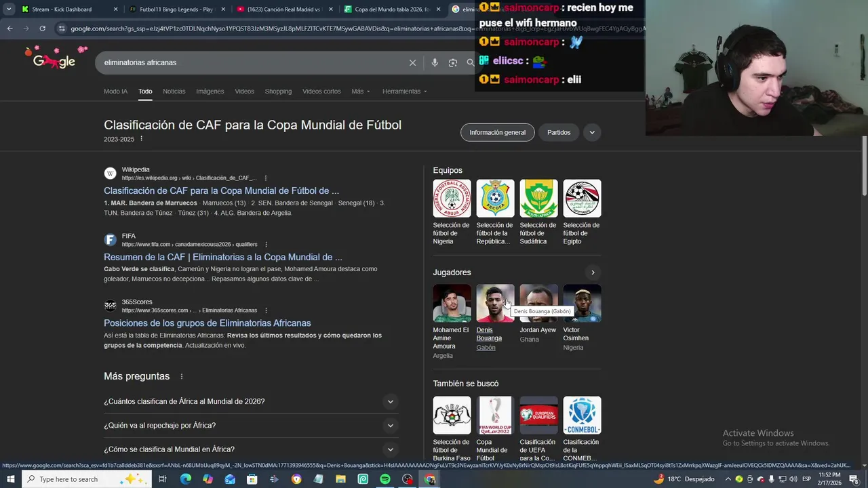Close the Futbol11 Bingo Legends tab

[x=223, y=9]
